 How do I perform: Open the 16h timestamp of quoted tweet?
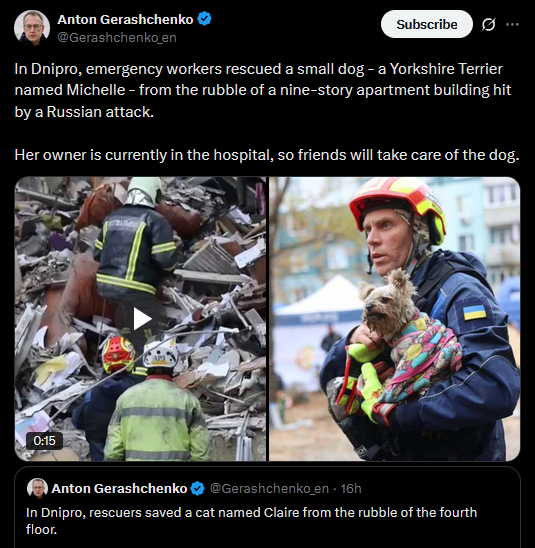(351, 488)
